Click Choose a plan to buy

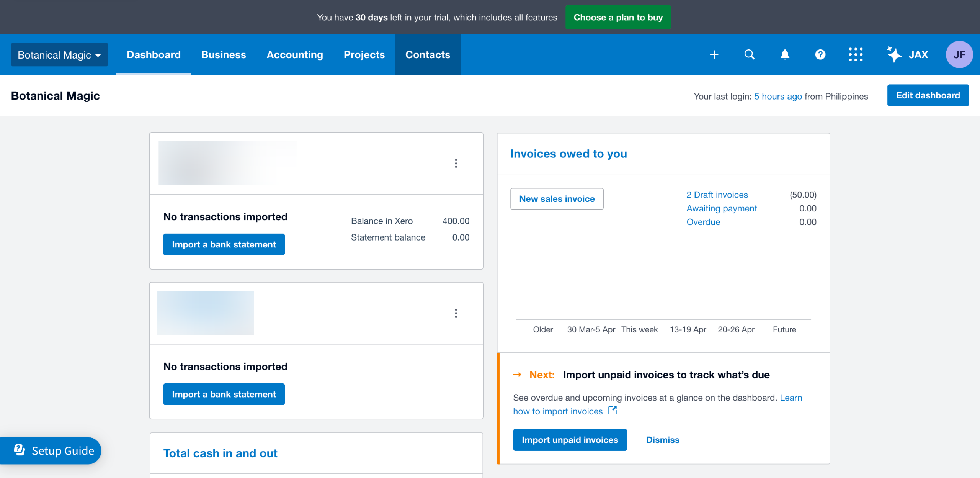point(618,17)
